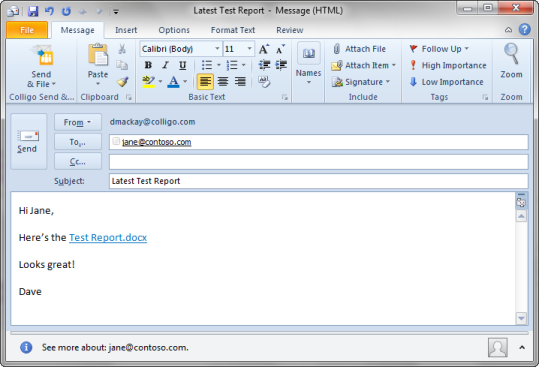Click the Cc... button
The width and height of the screenshot is (539, 367).
pyautogui.click(x=78, y=161)
